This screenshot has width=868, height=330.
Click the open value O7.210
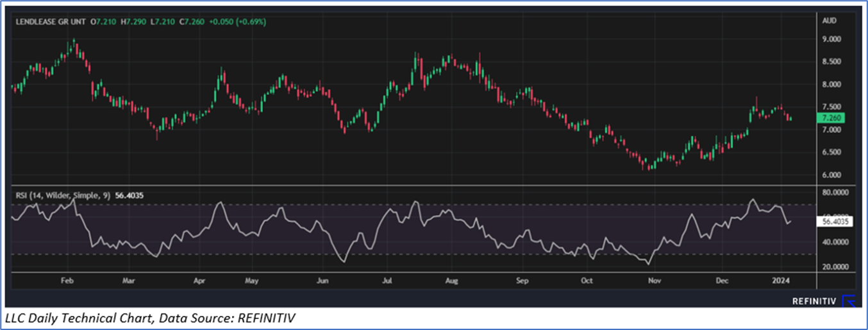tap(104, 22)
